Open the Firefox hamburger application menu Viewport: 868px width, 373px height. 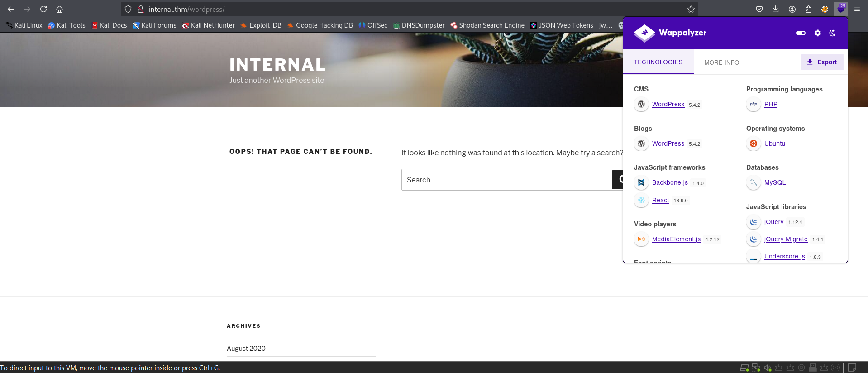(x=857, y=9)
